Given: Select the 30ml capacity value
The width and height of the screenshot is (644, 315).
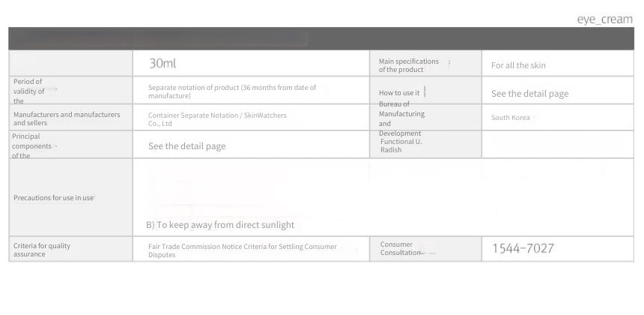Looking at the screenshot, I should (162, 63).
